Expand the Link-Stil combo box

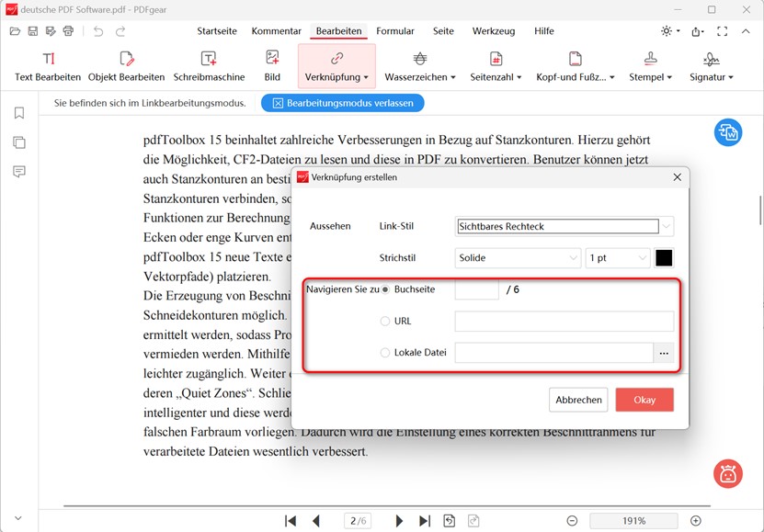pyautogui.click(x=667, y=226)
